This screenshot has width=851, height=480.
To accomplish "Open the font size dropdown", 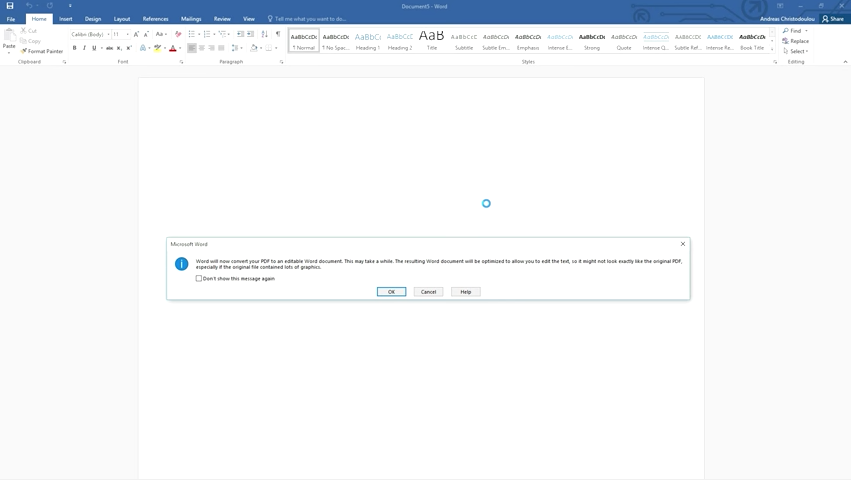I will 127,34.
